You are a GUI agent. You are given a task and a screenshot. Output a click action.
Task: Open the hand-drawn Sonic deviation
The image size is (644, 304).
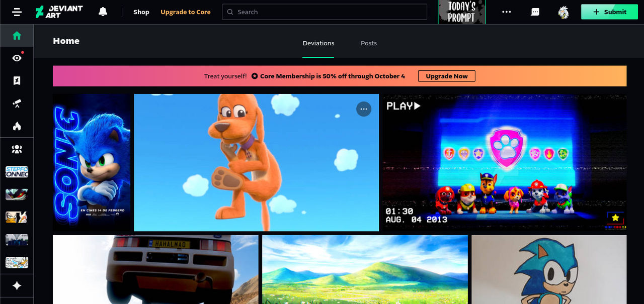pos(549,269)
